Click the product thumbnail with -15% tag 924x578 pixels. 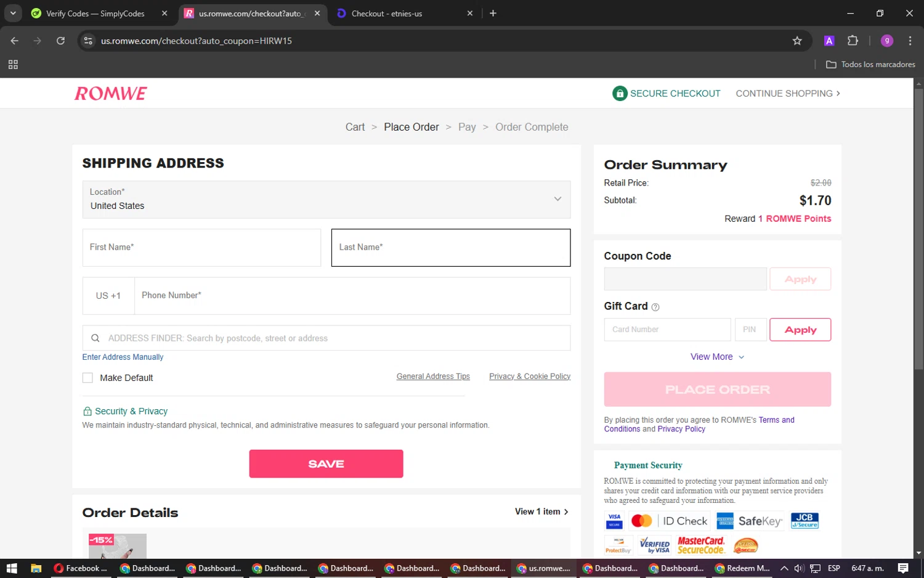click(118, 546)
